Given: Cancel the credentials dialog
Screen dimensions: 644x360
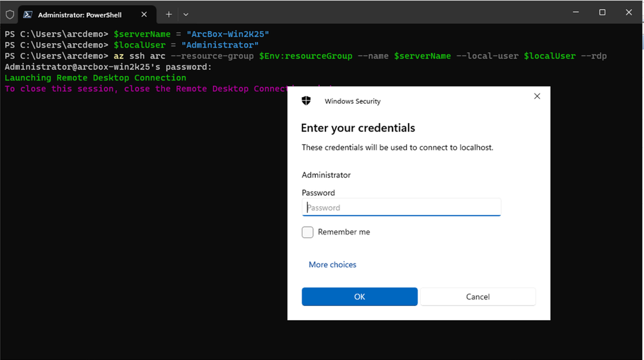Looking at the screenshot, I should coord(478,297).
